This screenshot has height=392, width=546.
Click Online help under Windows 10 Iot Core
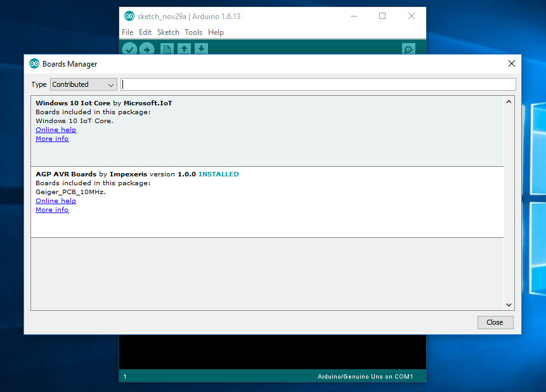56,129
